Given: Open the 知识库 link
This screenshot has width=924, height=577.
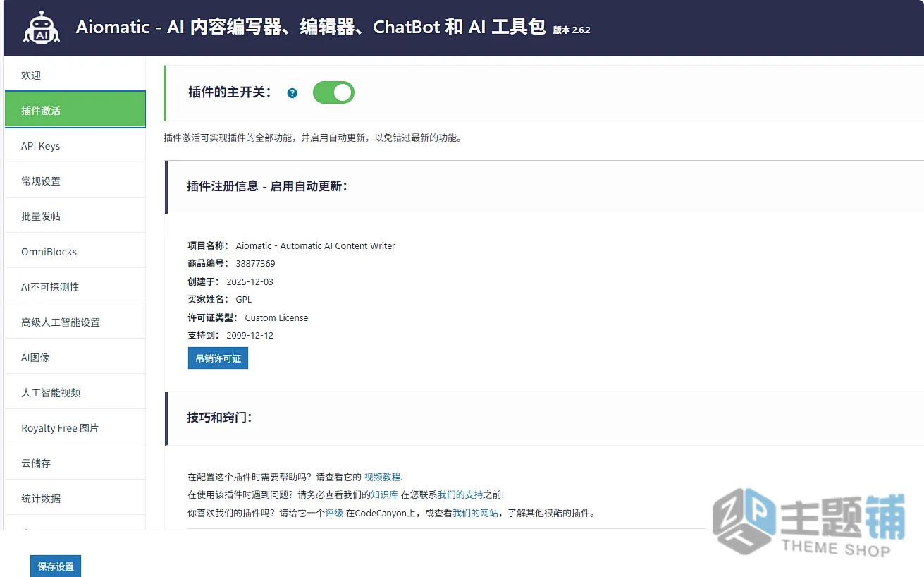Looking at the screenshot, I should point(384,495).
